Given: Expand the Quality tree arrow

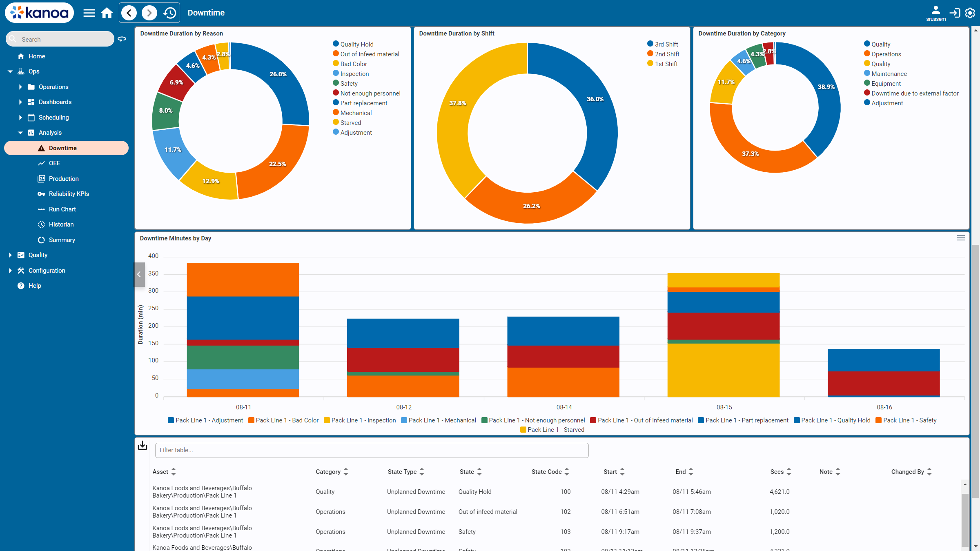Looking at the screenshot, I should pos(10,255).
